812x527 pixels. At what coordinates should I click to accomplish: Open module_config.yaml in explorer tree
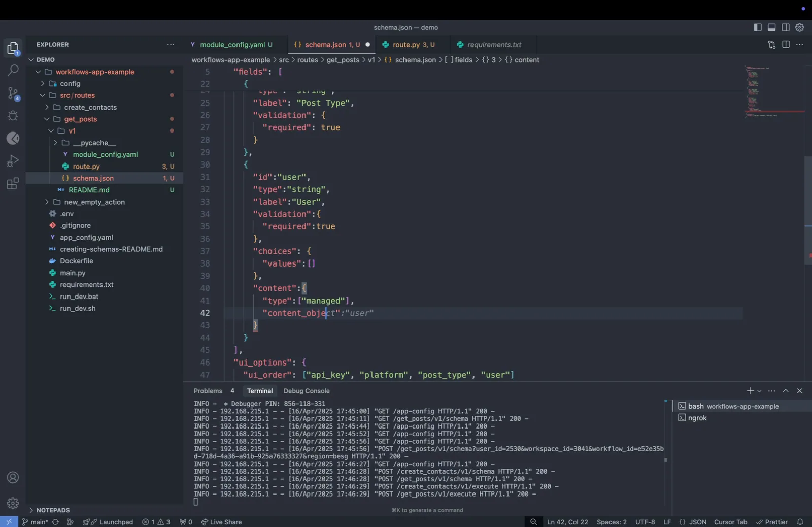coord(105,154)
